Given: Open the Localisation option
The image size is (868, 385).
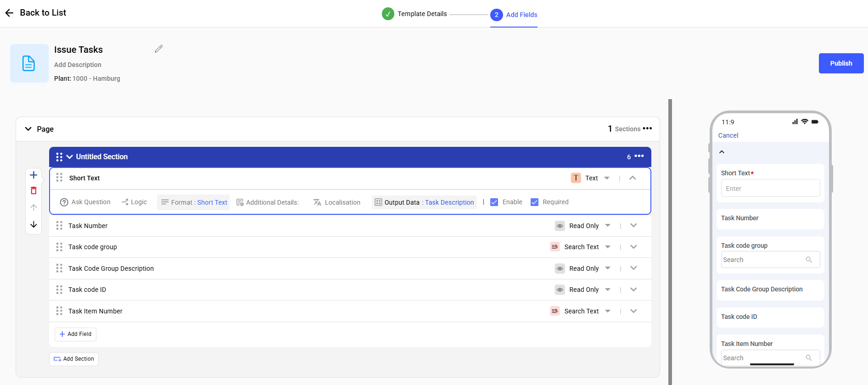Looking at the screenshot, I should (x=337, y=202).
